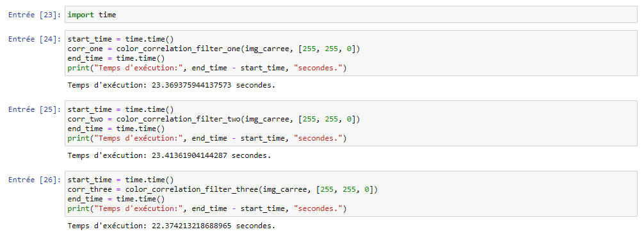Click the print statement in cell 26
This screenshot has height=234, width=644.
(207, 209)
